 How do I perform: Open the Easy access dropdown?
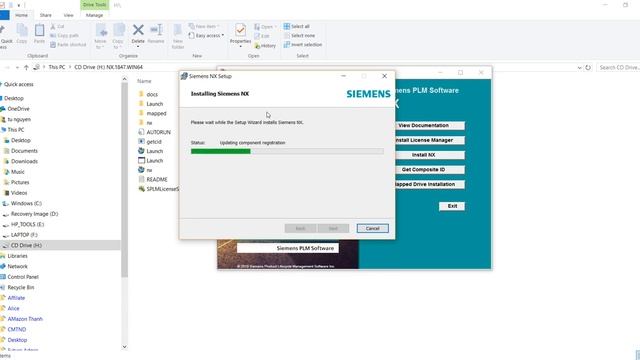206,36
